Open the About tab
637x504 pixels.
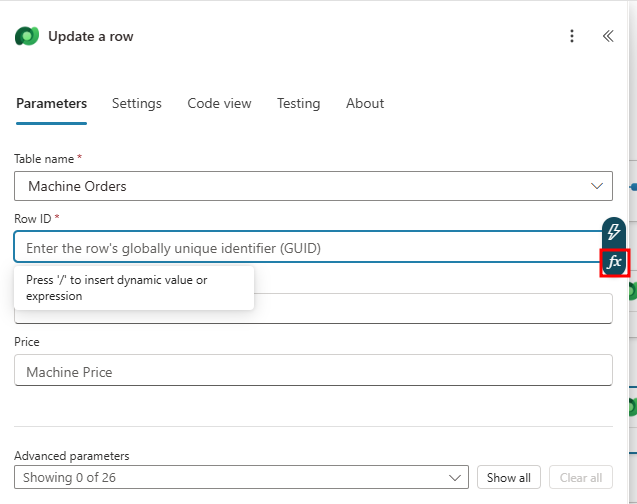click(365, 103)
